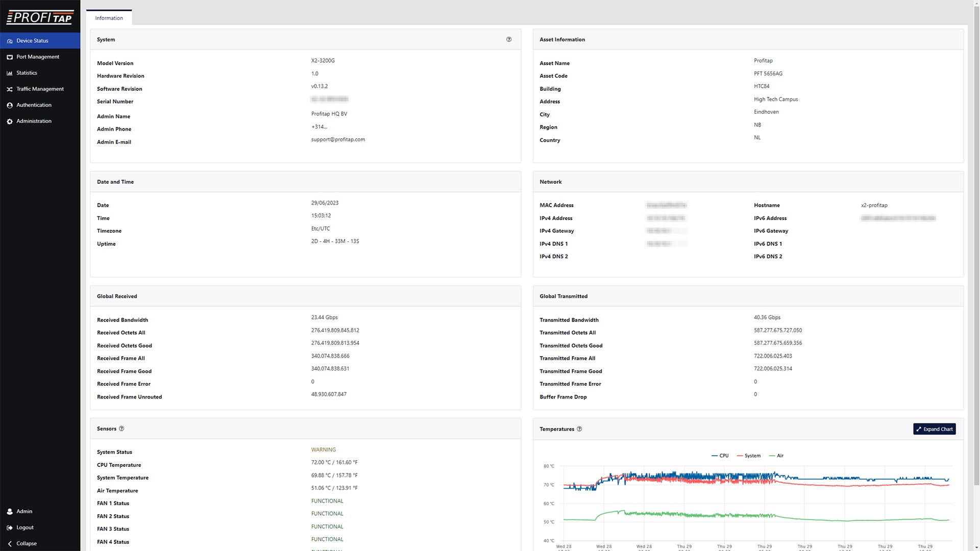The image size is (980, 551).
Task: Open Authentication via its user icon
Action: coord(10,105)
